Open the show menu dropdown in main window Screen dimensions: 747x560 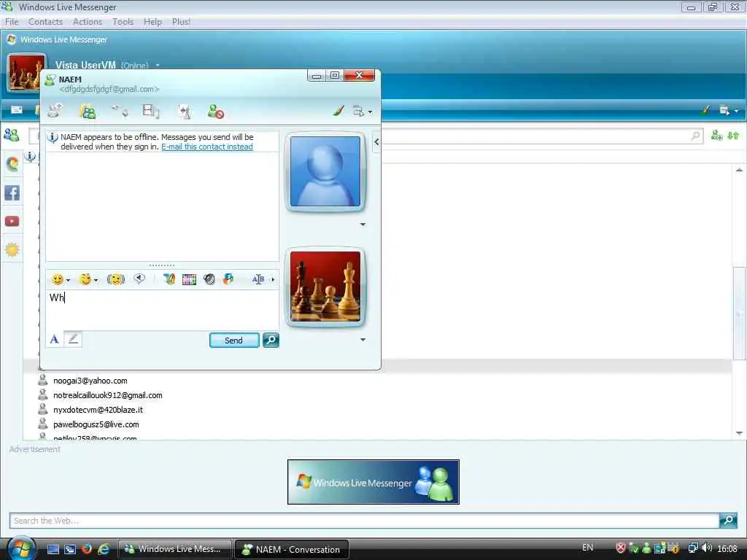pos(729,111)
